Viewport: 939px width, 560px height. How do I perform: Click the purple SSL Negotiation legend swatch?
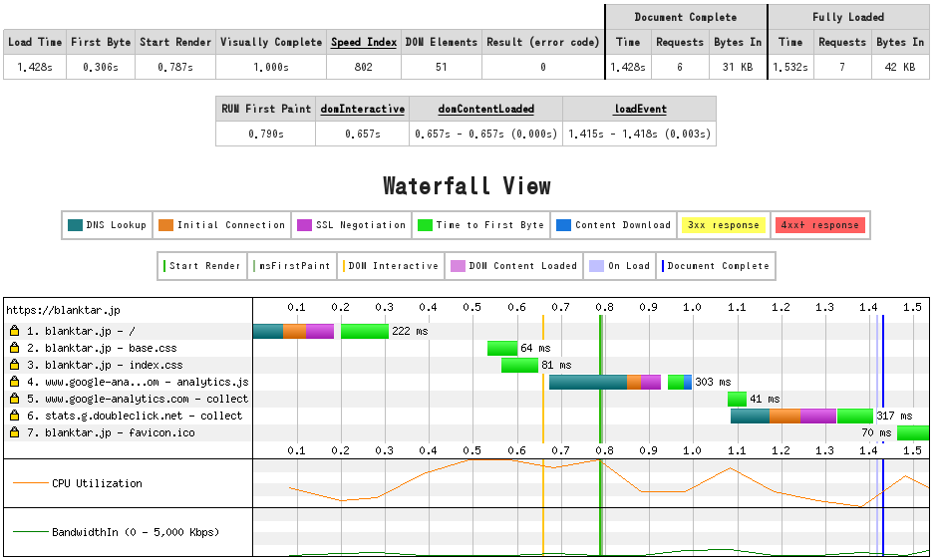click(305, 225)
